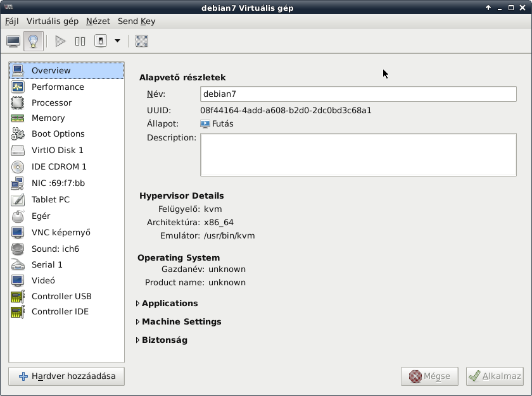Select IDE CDROM 1 device
532x396 pixels.
[x=59, y=166]
